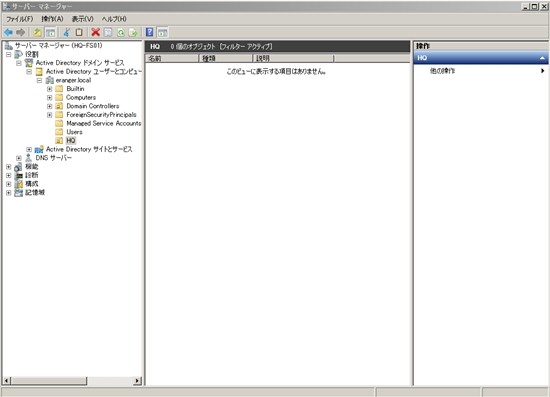Expand the 構成 node

tap(9, 184)
